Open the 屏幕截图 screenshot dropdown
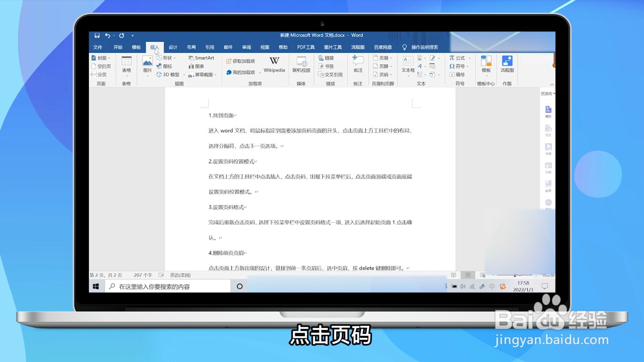Viewport: 644px width, 362px height. pos(202,75)
